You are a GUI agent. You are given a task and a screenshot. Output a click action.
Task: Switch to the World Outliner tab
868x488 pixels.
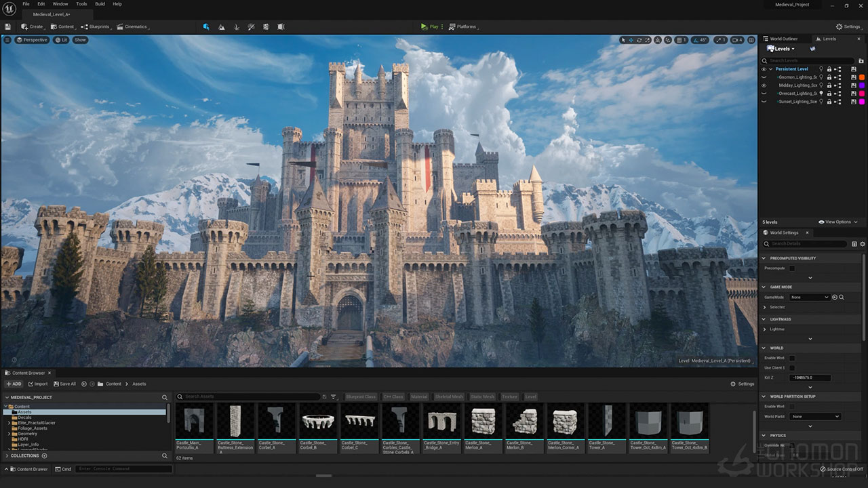(x=783, y=39)
